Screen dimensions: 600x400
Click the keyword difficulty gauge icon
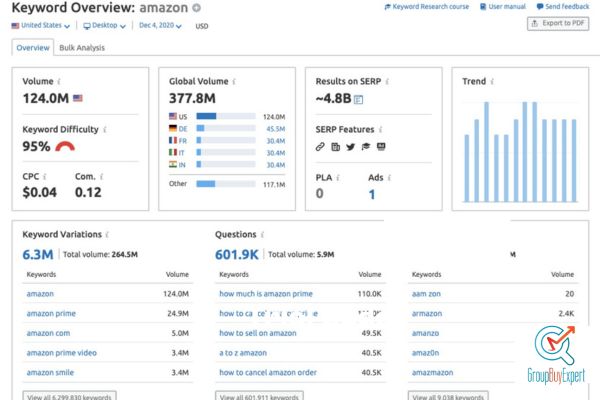click(65, 146)
